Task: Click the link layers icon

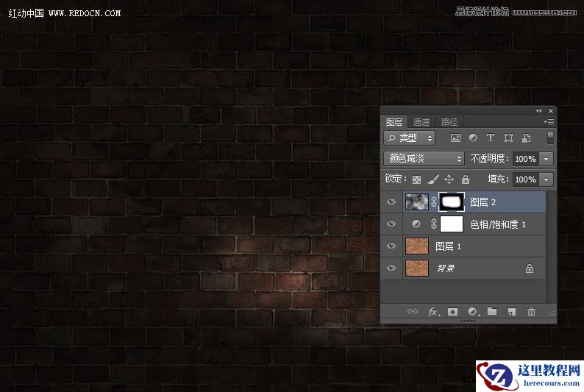Action: coord(413,311)
